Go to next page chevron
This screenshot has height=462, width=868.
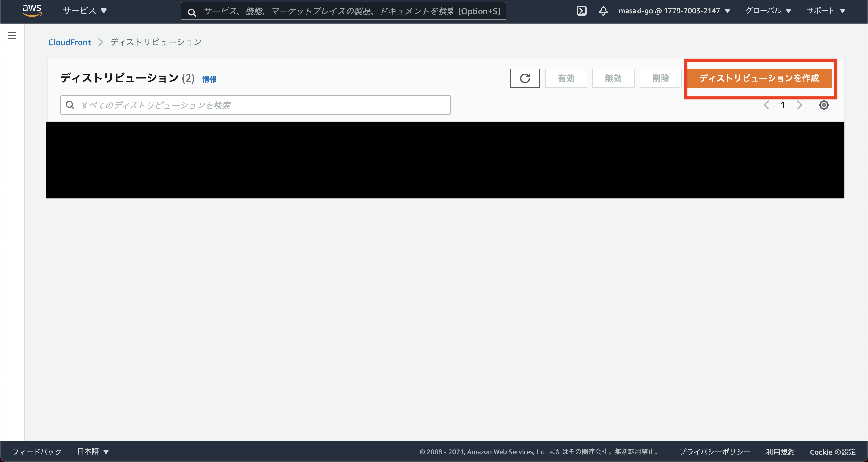point(800,105)
